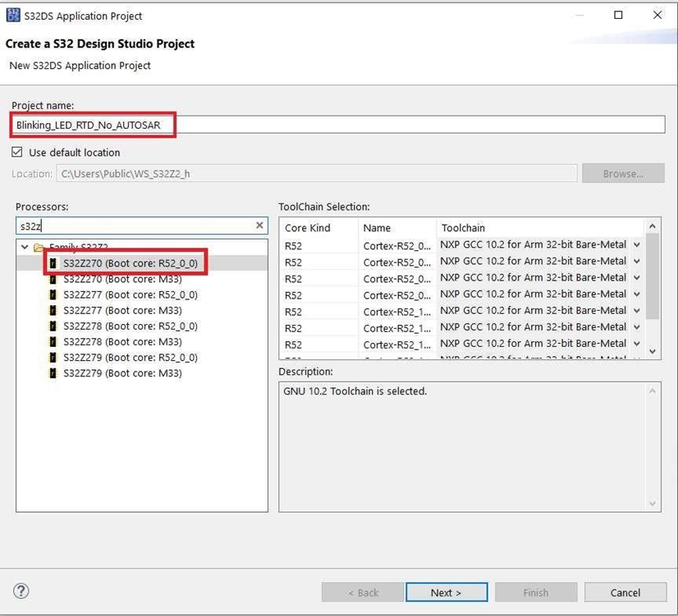Viewport: 678px width, 616px height.
Task: Open toolchain dropdown in sixth R52 row
Action: click(x=636, y=326)
